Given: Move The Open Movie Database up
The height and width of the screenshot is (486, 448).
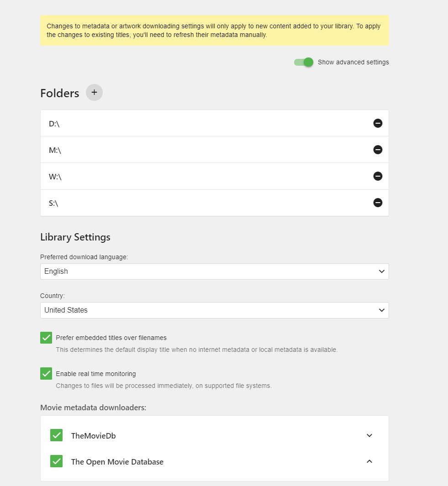Looking at the screenshot, I should 369,461.
